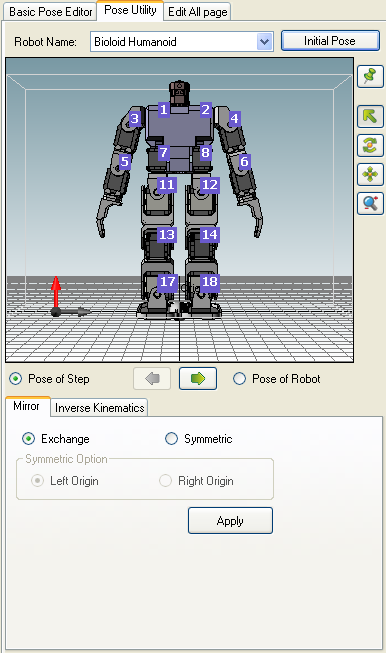Viewport: 386px width, 653px height.
Task: Open the Robot Name dropdown arrow
Action: tap(264, 42)
